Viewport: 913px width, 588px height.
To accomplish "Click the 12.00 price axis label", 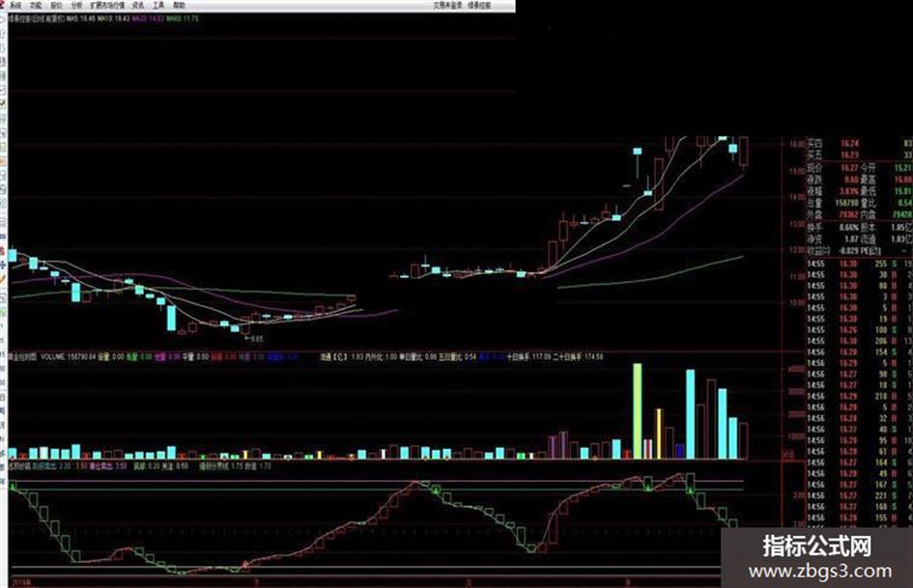I will pos(796,250).
